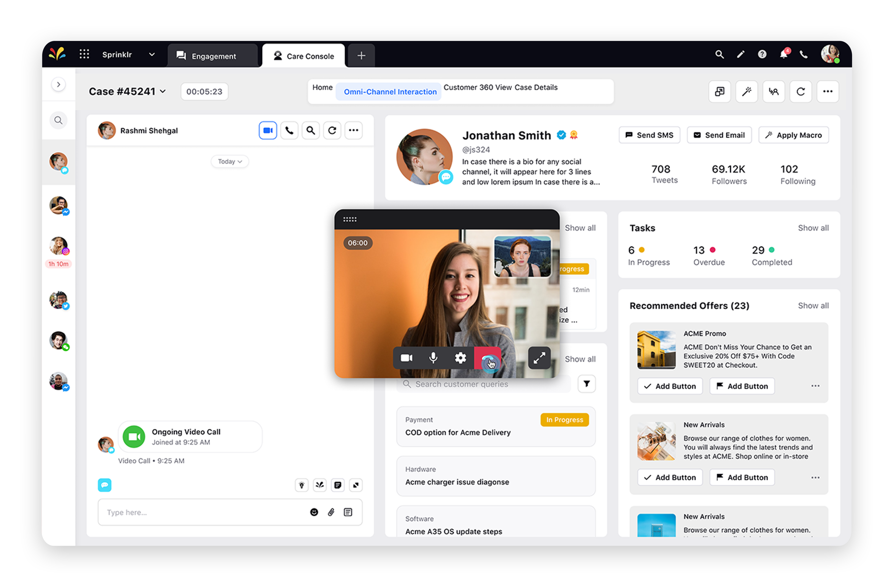Refresh the conversation with Rashmi Shehgal

pos(332,130)
